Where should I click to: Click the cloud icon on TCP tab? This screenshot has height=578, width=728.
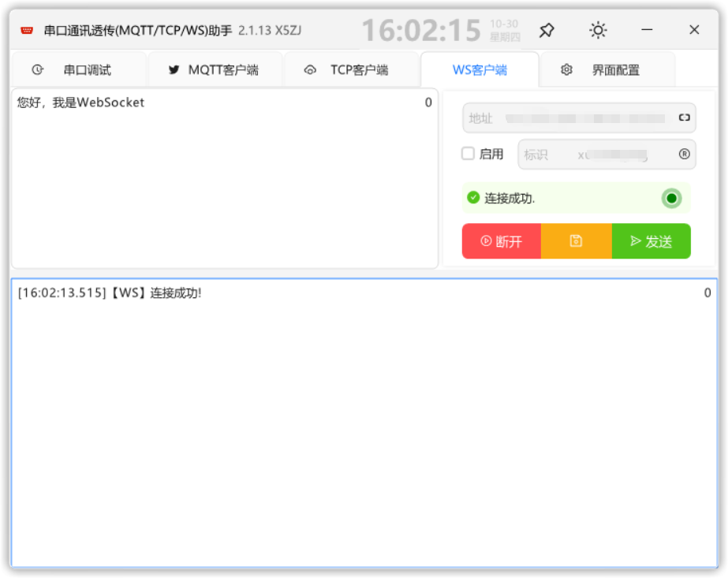[x=310, y=69]
